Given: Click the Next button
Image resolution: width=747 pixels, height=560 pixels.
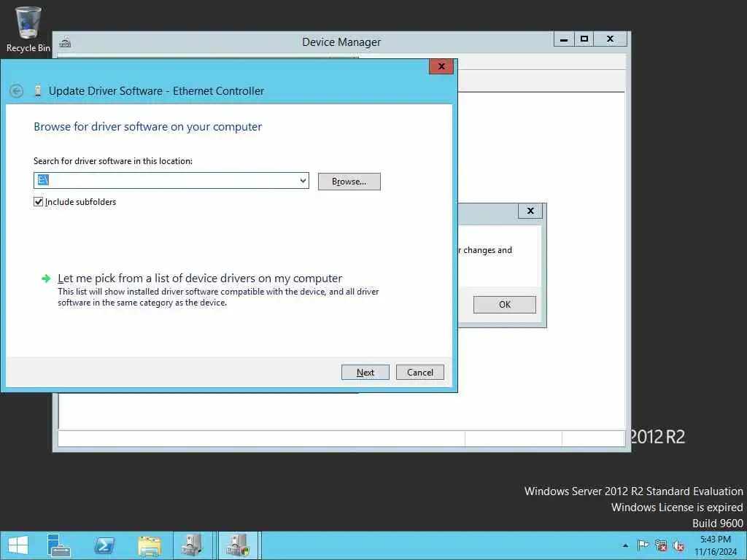Looking at the screenshot, I should pos(365,373).
